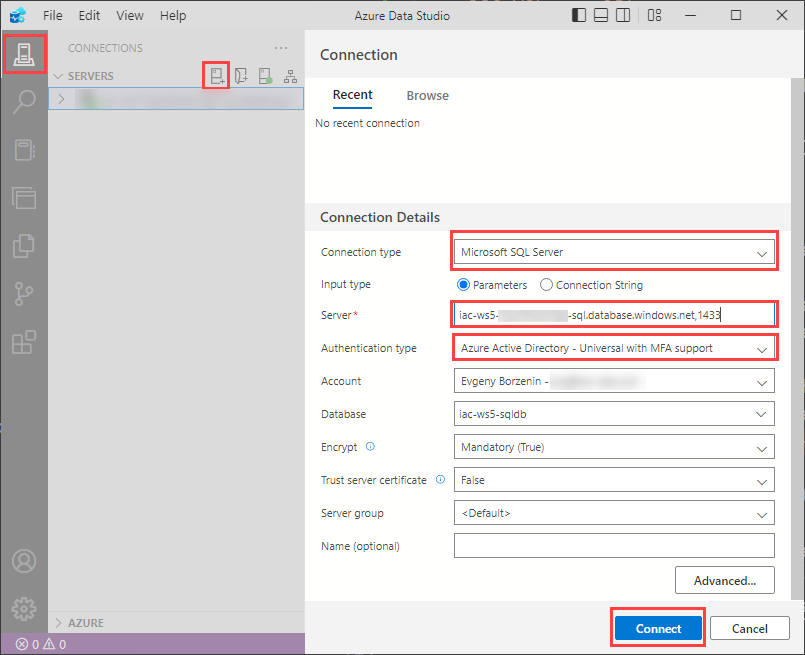Click the Connection dialog vertical scrollbar
Viewport: 805px width, 655px height.
click(x=797, y=339)
